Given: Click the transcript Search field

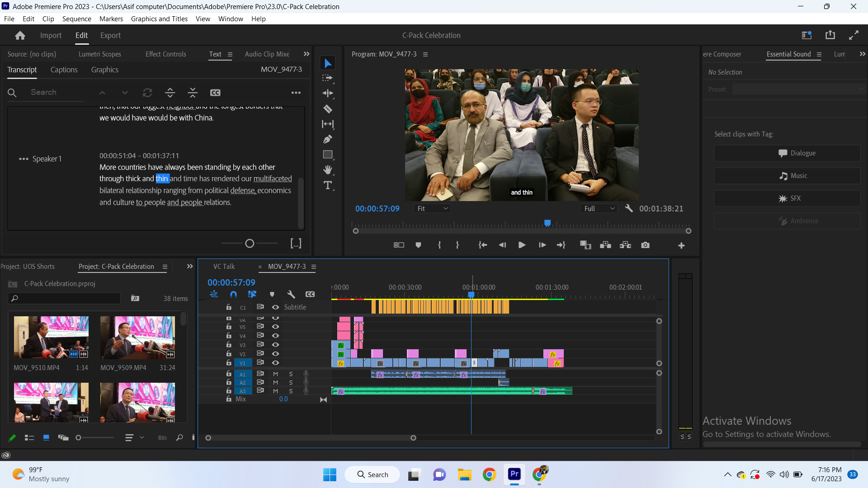Looking at the screenshot, I should point(57,92).
